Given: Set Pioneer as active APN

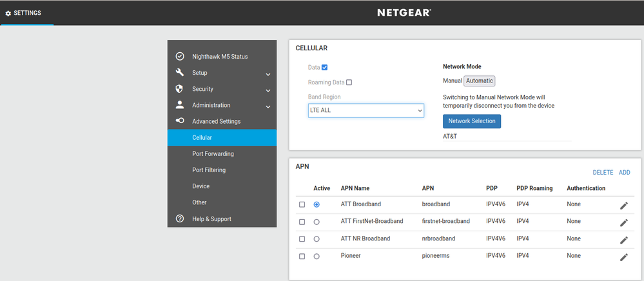Looking at the screenshot, I should tap(317, 257).
